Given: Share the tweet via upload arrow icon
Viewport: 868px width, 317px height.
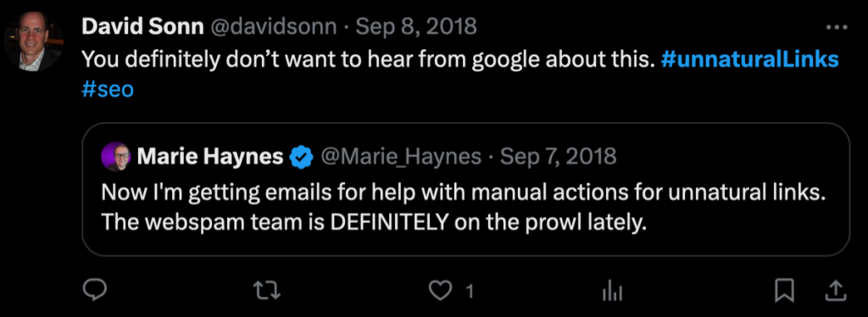Looking at the screenshot, I should (x=835, y=291).
